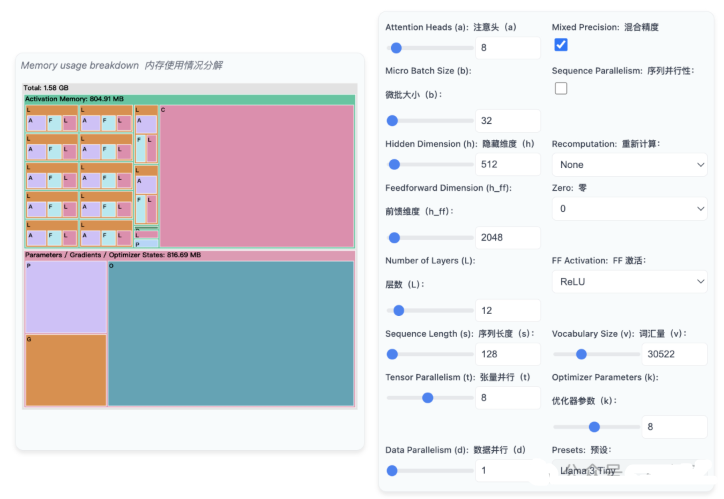Toggle the Mixed Precision checkbox
Viewport: 724px width, 499px height.
click(561, 45)
